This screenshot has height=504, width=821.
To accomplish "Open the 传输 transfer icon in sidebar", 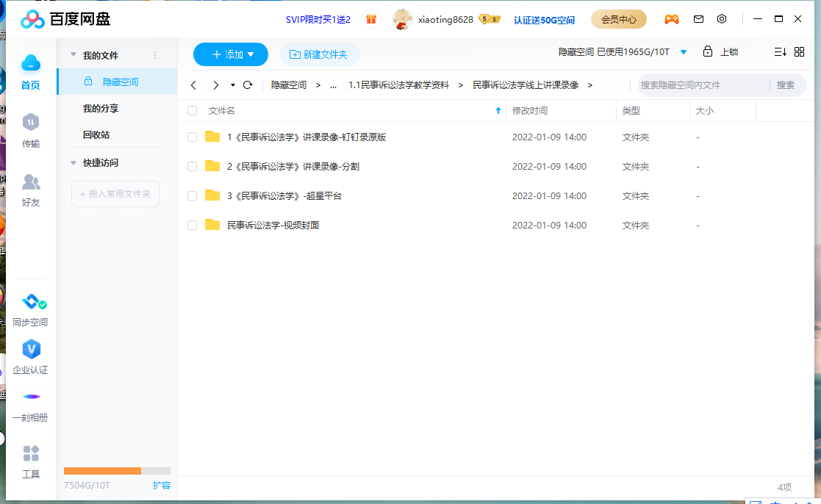I will (31, 122).
